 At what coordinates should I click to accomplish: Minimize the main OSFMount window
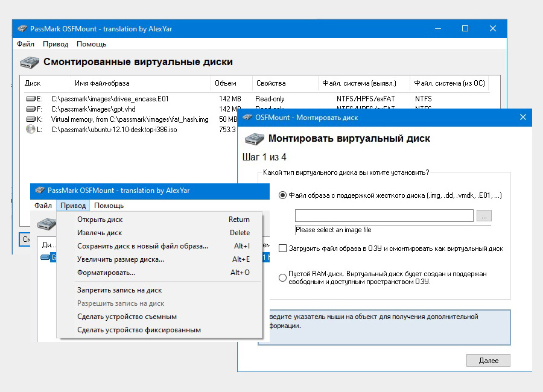point(438,28)
